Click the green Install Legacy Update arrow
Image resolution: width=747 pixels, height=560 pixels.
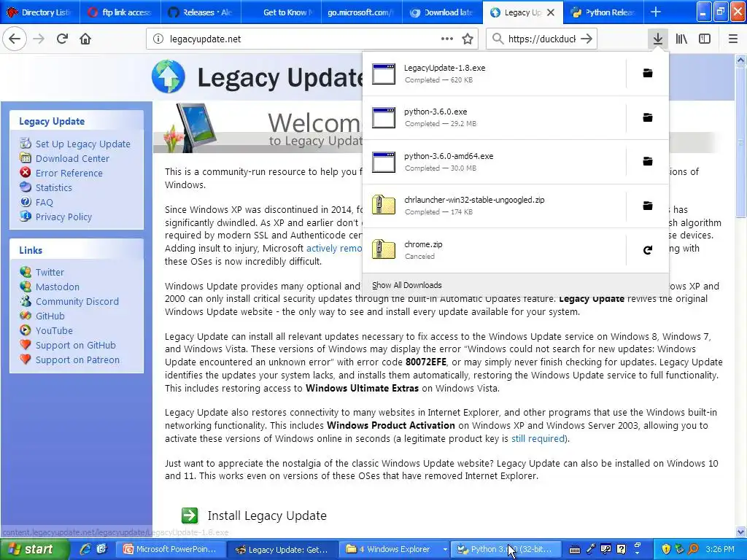[190, 516]
